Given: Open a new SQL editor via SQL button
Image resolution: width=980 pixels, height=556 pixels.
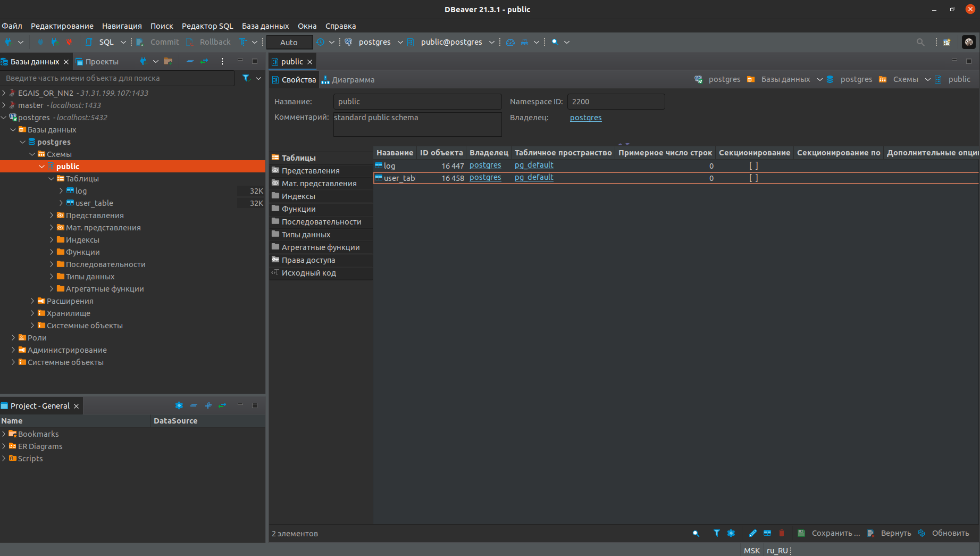Looking at the screenshot, I should tap(100, 42).
